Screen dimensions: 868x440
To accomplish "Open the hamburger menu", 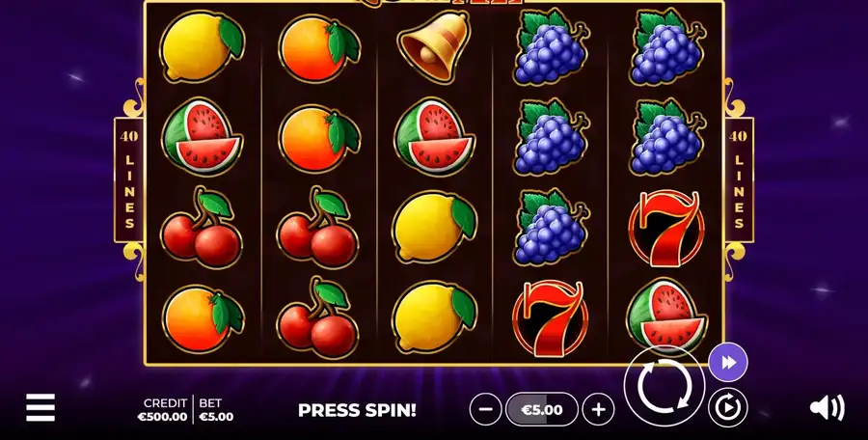I will click(x=41, y=408).
